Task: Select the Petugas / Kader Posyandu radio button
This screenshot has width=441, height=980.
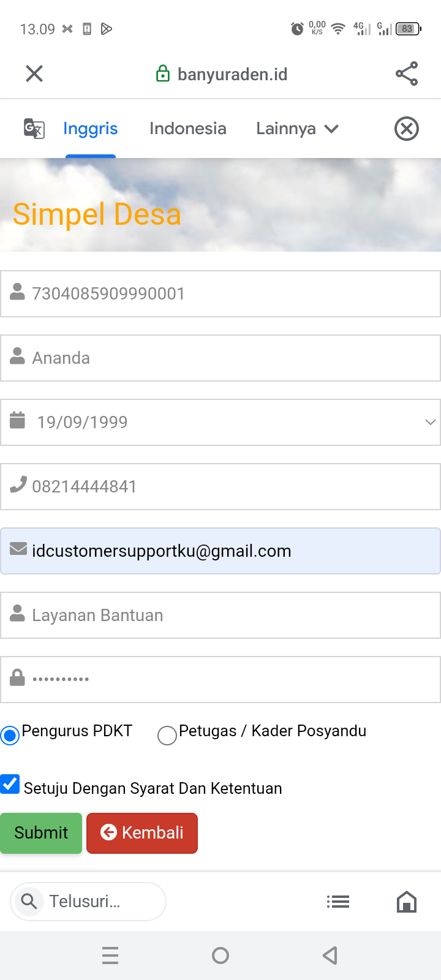Action: (167, 735)
